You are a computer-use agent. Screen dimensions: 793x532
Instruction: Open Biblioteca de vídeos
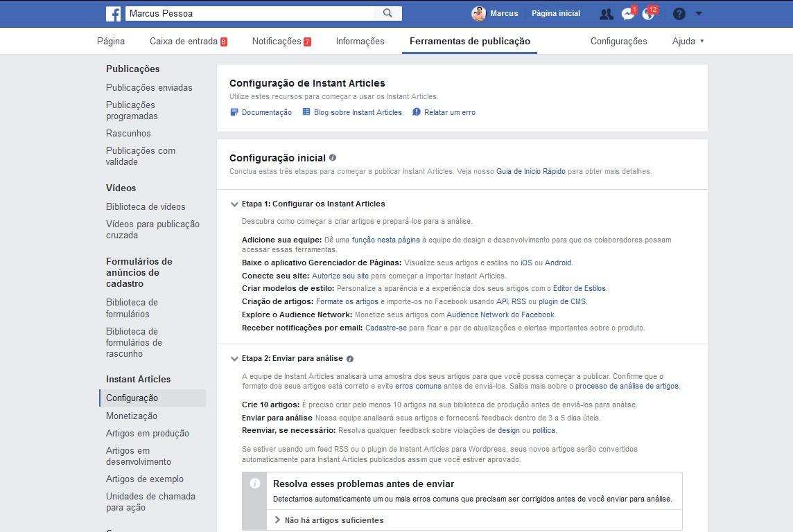click(146, 206)
